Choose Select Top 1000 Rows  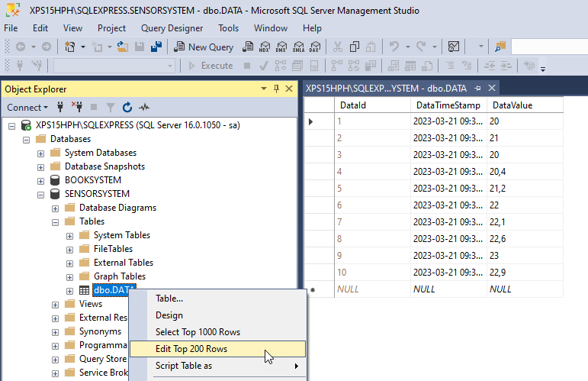[217, 332]
